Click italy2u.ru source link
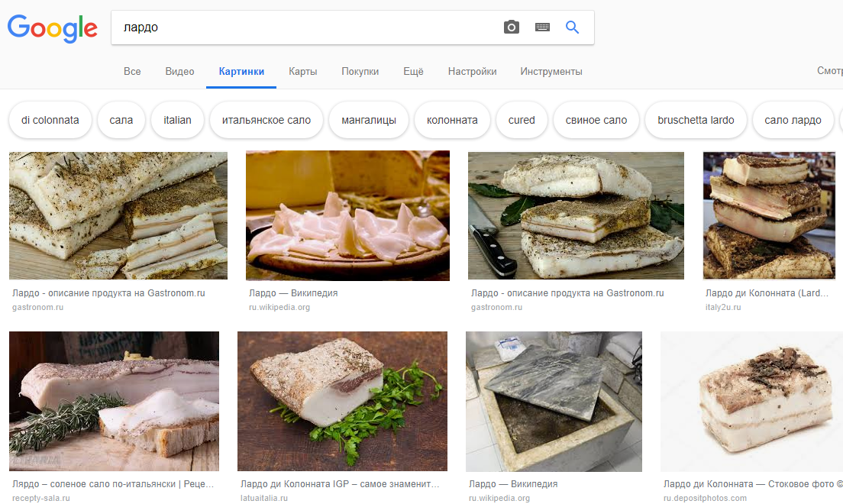 pyautogui.click(x=723, y=307)
